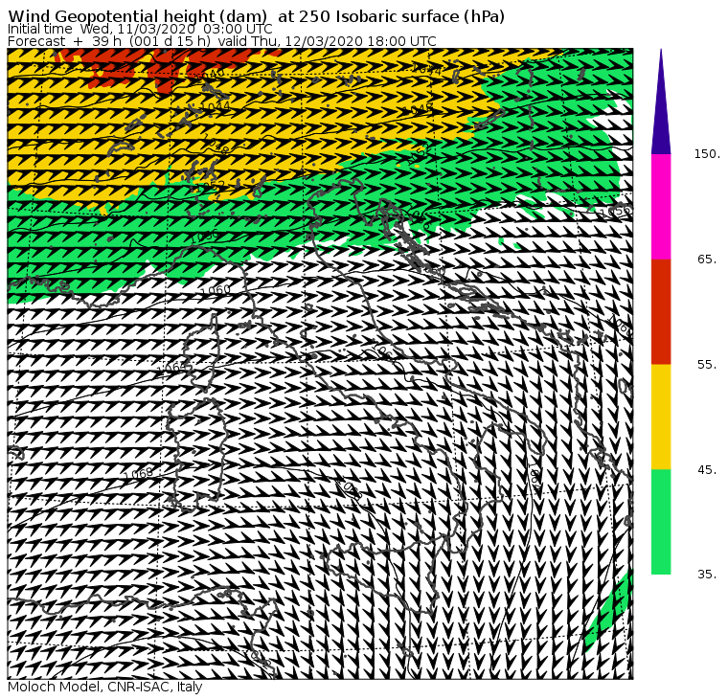The width and height of the screenshot is (728, 700).
Task: Click the colorbar label 150.
Action: (x=708, y=154)
